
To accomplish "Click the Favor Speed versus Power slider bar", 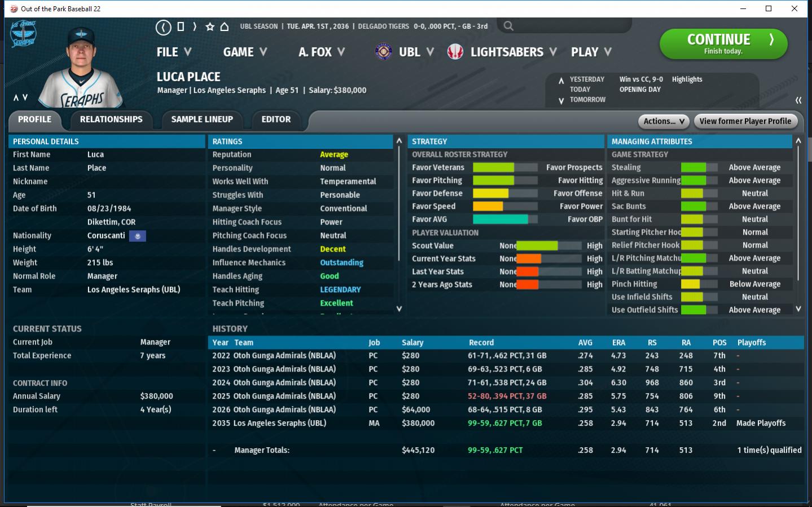I will (x=505, y=206).
